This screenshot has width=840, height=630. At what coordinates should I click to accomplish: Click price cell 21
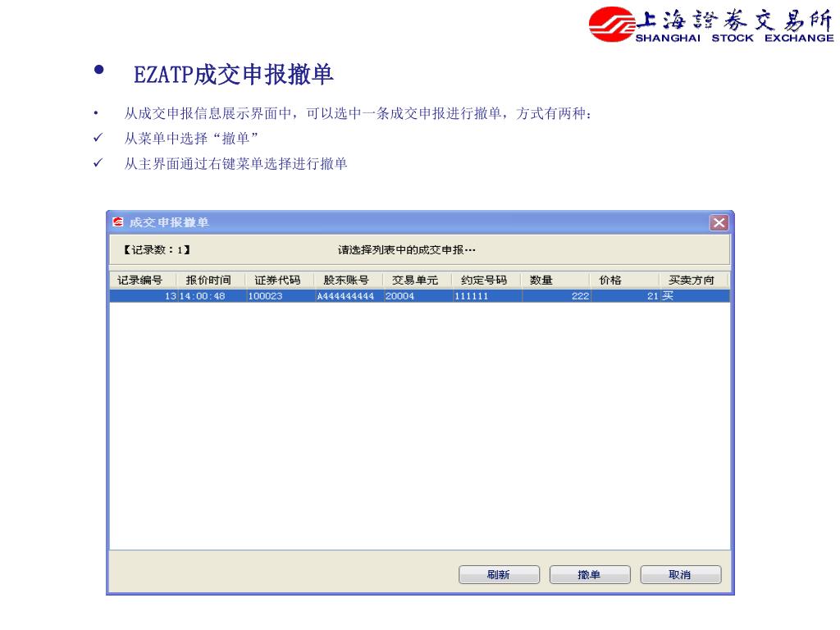625,296
